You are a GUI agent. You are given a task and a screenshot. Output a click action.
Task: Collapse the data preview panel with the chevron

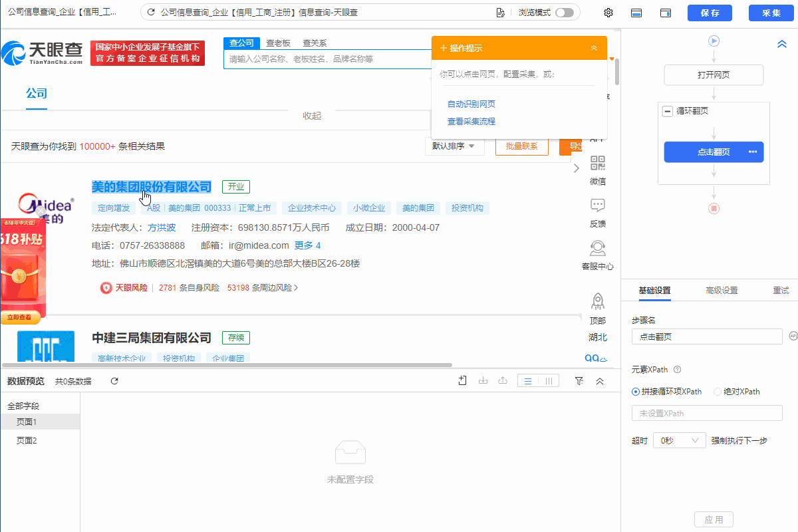(x=600, y=381)
